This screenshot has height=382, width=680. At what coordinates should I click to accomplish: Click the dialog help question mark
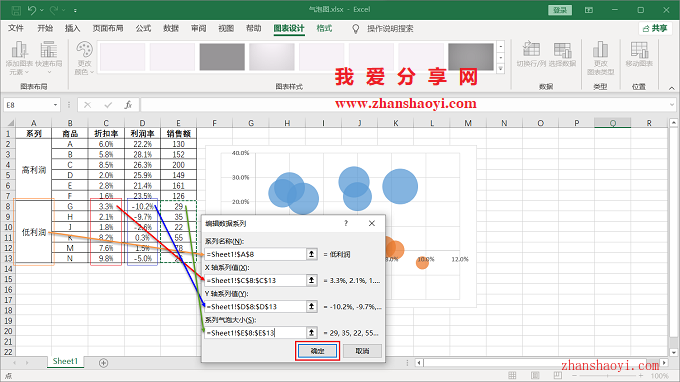coord(346,223)
